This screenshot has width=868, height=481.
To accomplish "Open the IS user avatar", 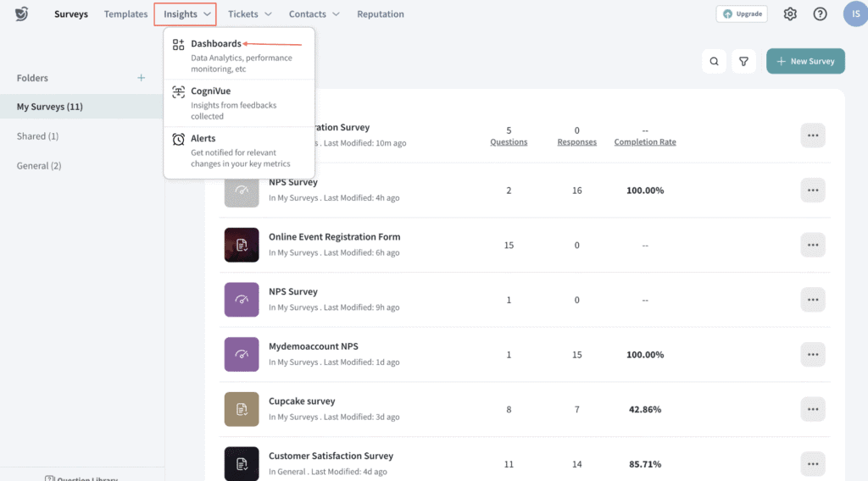I will pyautogui.click(x=854, y=14).
